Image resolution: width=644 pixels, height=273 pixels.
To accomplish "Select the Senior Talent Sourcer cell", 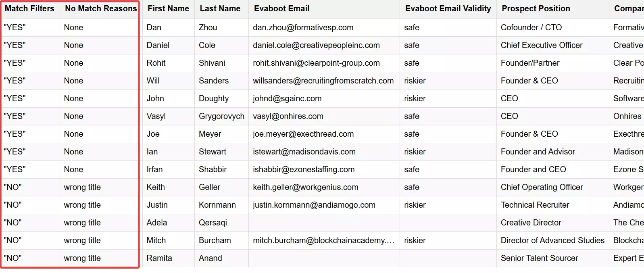I will (x=539, y=258).
